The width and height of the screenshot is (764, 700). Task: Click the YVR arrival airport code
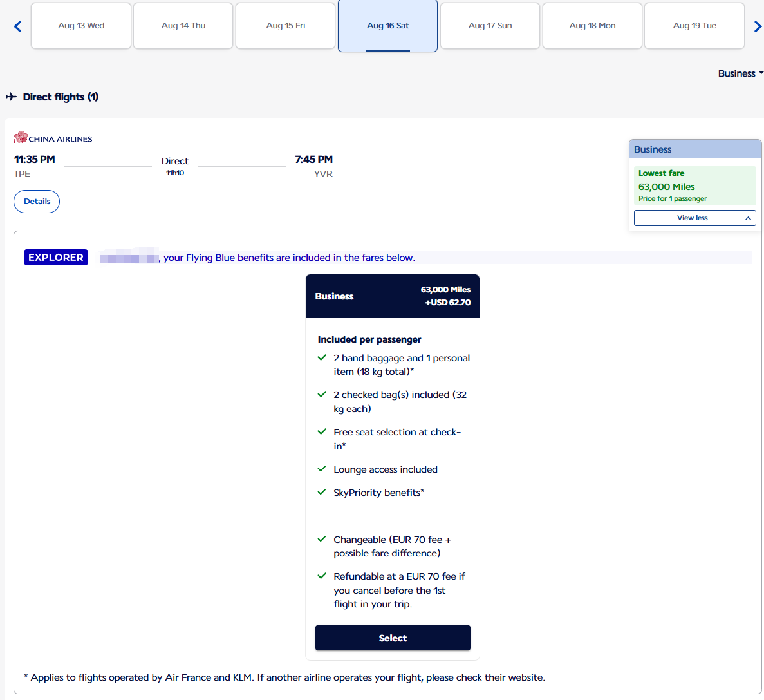(323, 174)
